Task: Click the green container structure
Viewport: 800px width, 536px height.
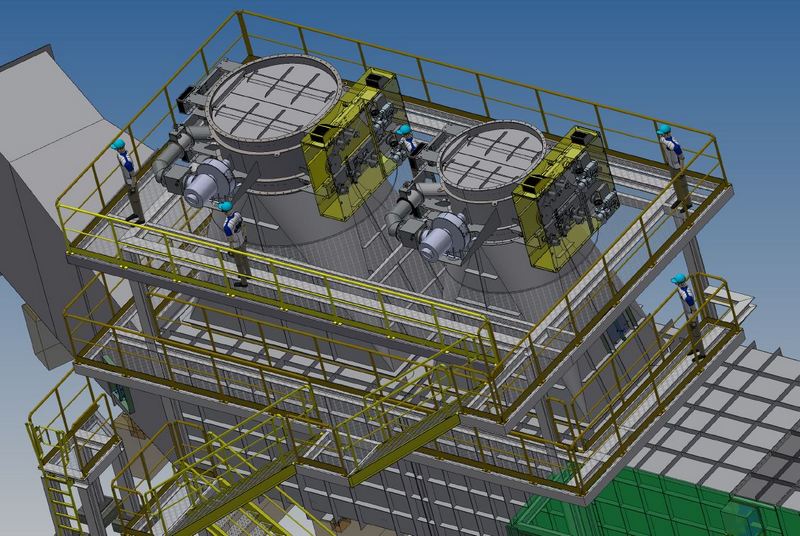Action: 640,505
